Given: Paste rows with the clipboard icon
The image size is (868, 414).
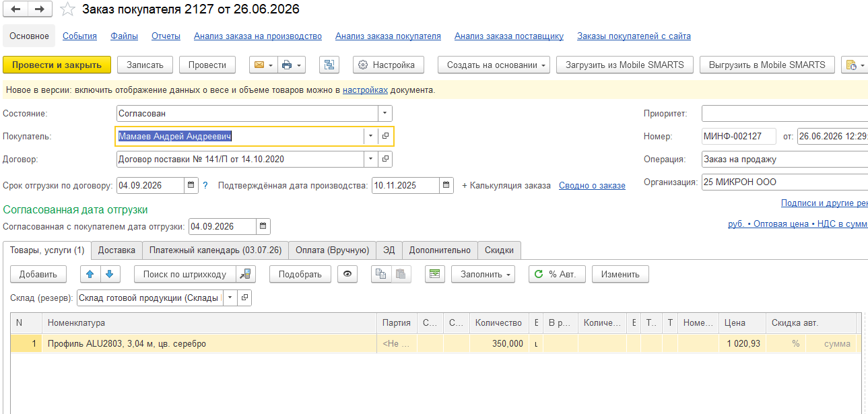Looking at the screenshot, I should (401, 274).
